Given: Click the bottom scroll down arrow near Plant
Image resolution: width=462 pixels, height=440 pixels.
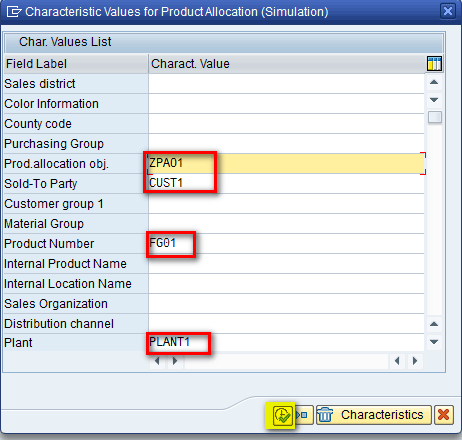Looking at the screenshot, I should [434, 342].
